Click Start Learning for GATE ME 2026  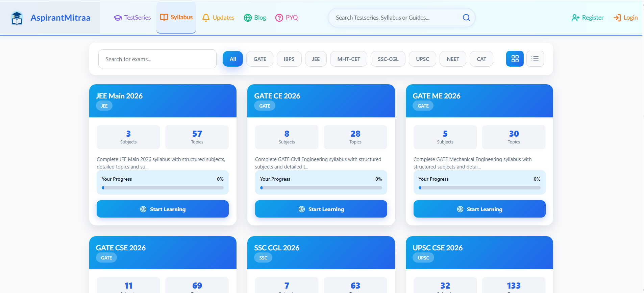(479, 209)
